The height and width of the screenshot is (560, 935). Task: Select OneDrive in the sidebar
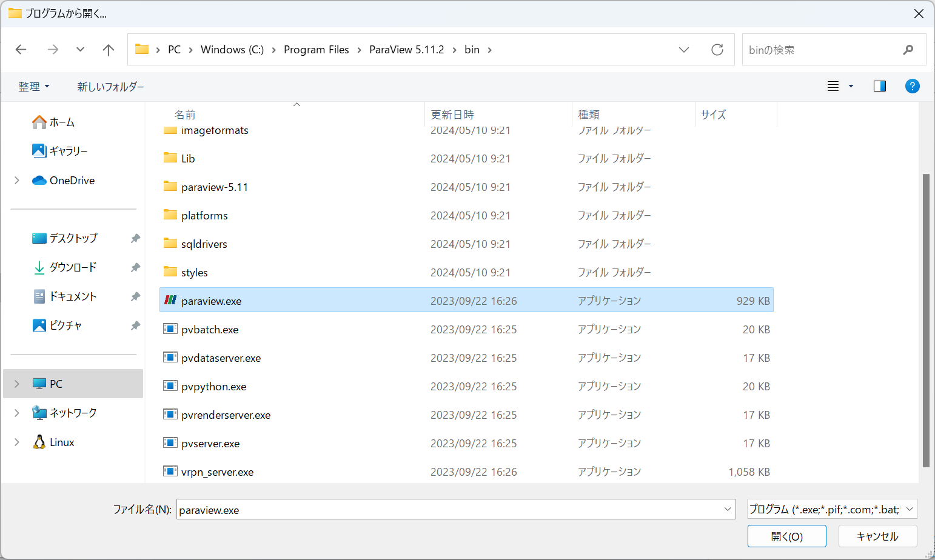(x=72, y=181)
